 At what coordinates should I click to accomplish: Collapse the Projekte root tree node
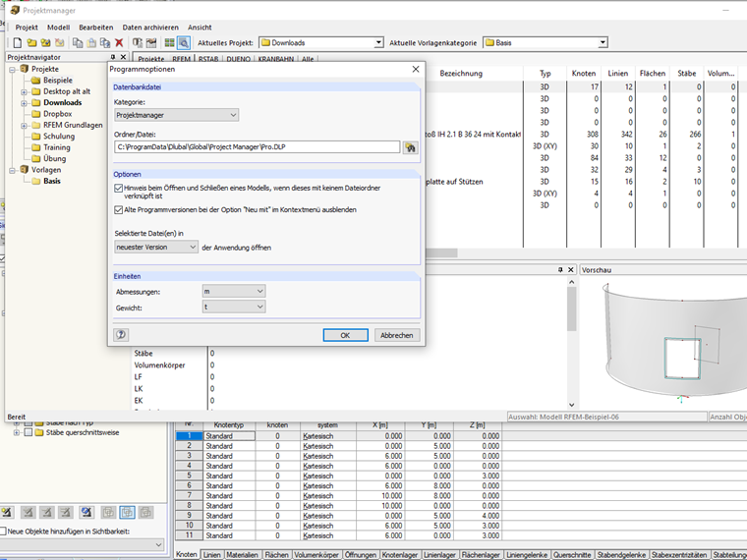[13, 70]
